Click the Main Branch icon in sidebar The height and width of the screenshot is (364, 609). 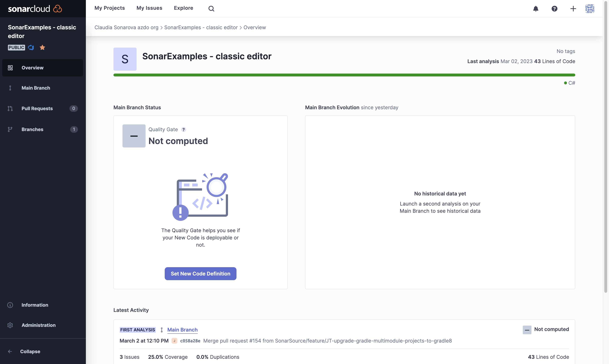tap(10, 88)
